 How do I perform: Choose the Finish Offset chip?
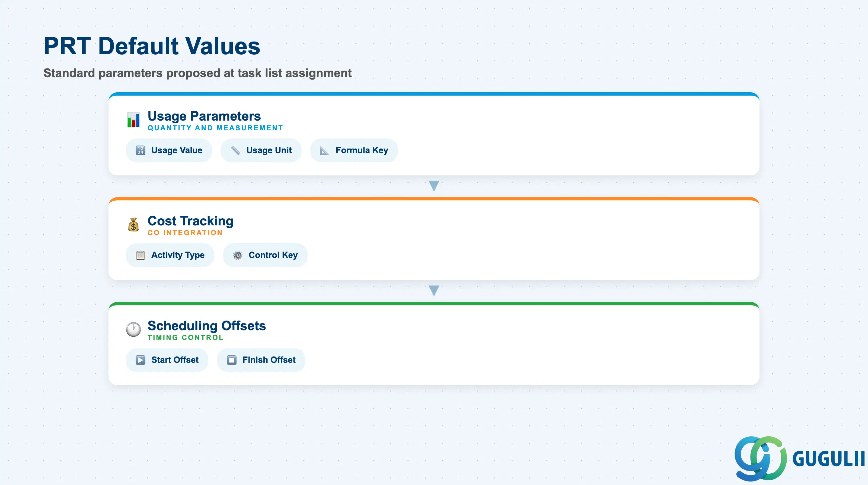click(x=261, y=360)
